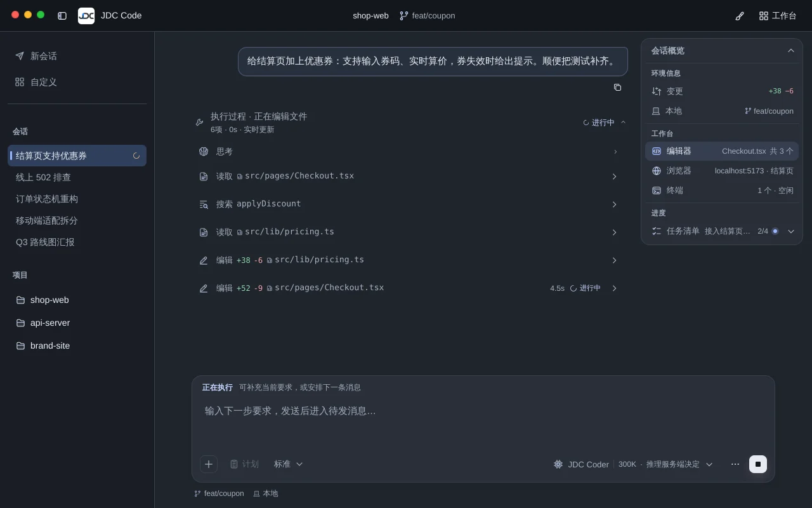Select the 结算页支持优惠券 conversation
The image size is (812, 508).
point(77,156)
